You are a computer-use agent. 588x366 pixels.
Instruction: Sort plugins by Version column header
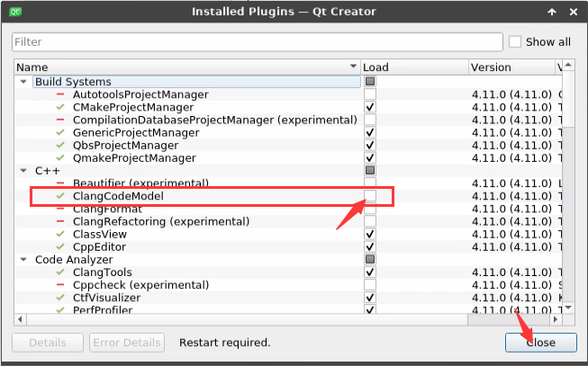[x=510, y=67]
